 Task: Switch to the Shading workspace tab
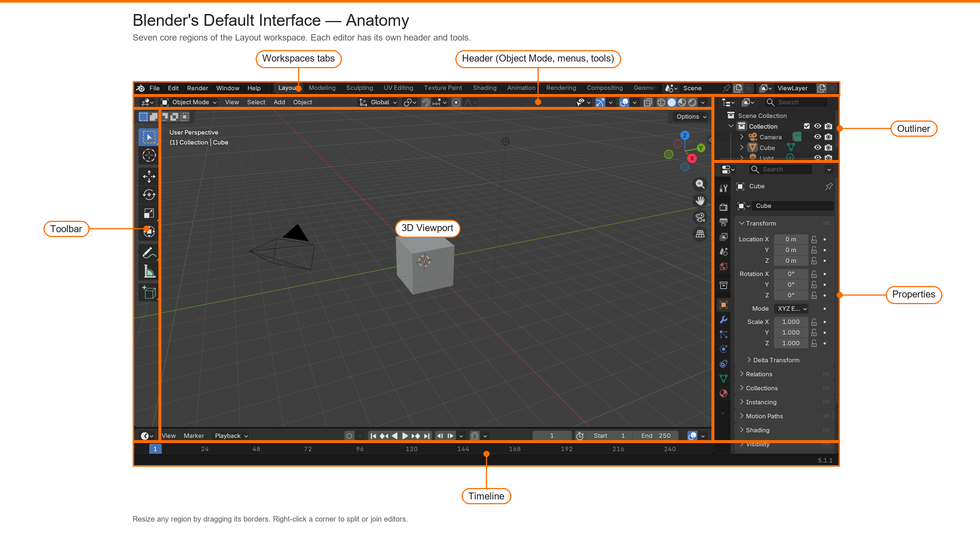[x=484, y=88]
